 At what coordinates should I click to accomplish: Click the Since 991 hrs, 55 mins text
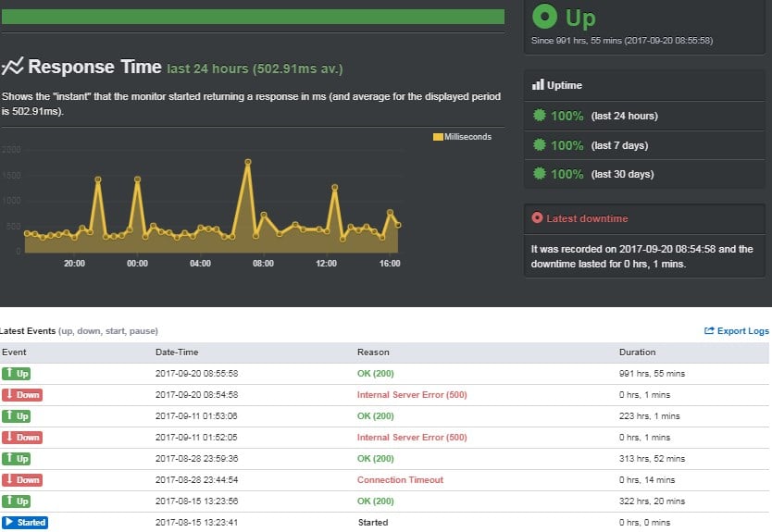(622, 41)
